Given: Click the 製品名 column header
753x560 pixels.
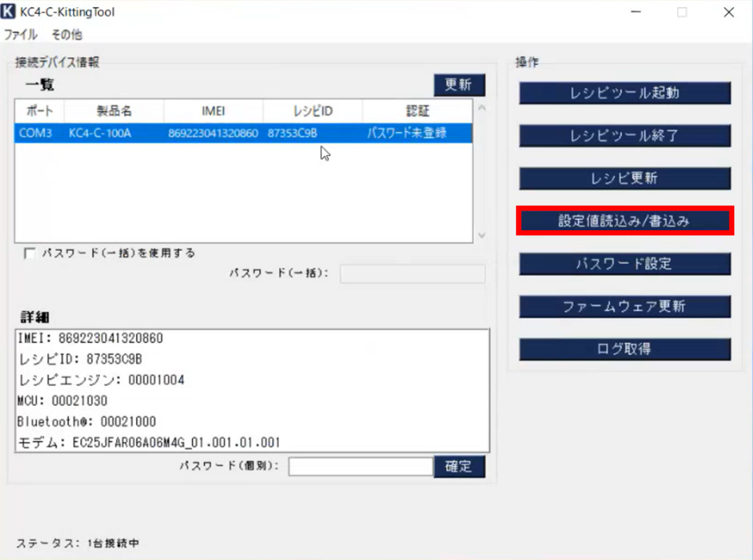Looking at the screenshot, I should click(114, 111).
